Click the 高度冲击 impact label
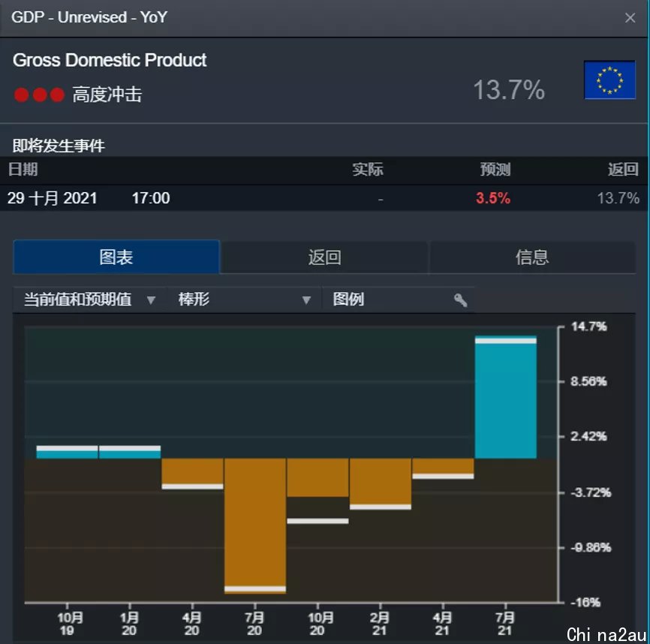650x644 pixels. pos(107,95)
